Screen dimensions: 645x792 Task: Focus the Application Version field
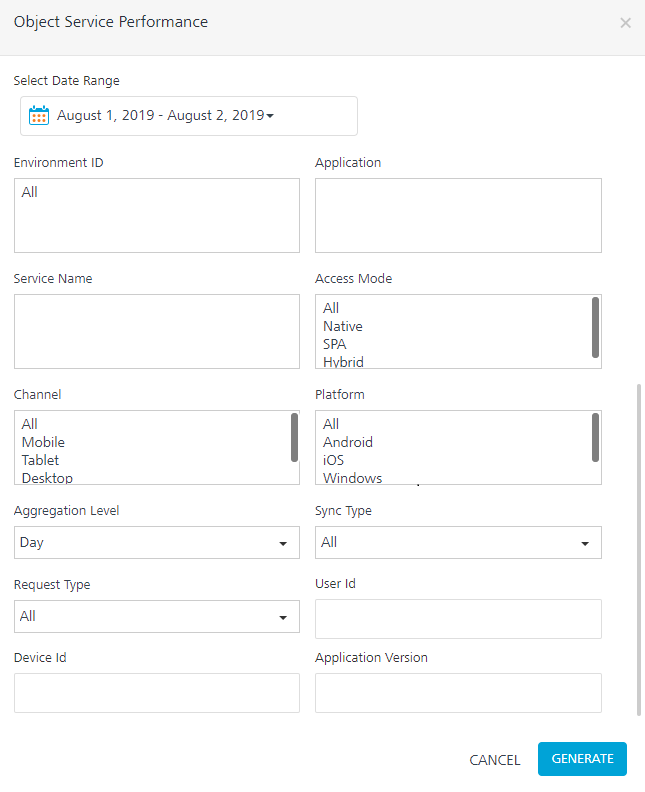click(458, 693)
